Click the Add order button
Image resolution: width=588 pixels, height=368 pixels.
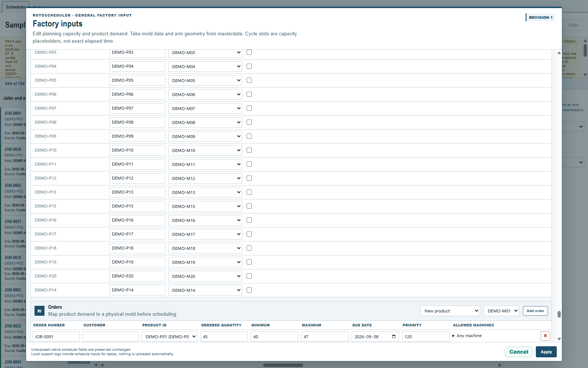(535, 311)
